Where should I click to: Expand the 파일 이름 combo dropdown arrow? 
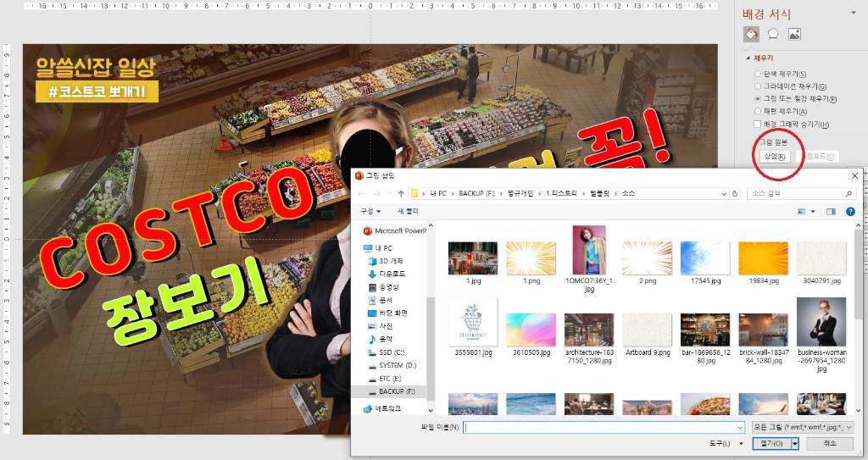740,427
